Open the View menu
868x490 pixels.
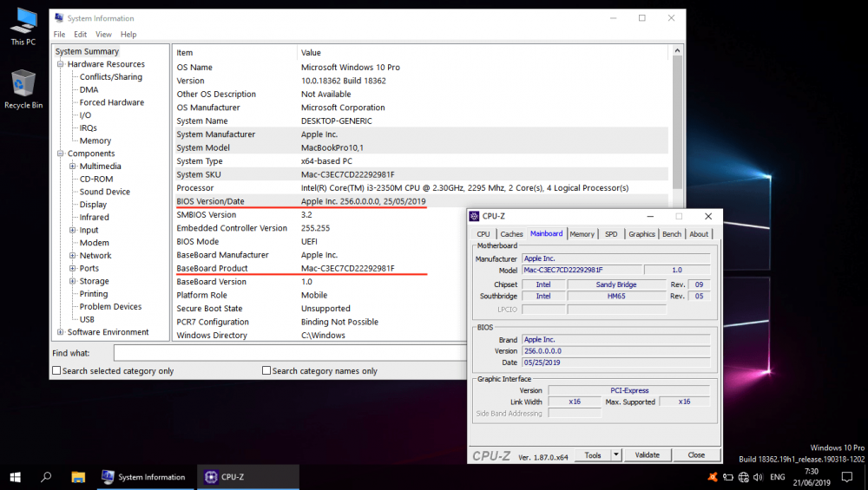pyautogui.click(x=103, y=35)
